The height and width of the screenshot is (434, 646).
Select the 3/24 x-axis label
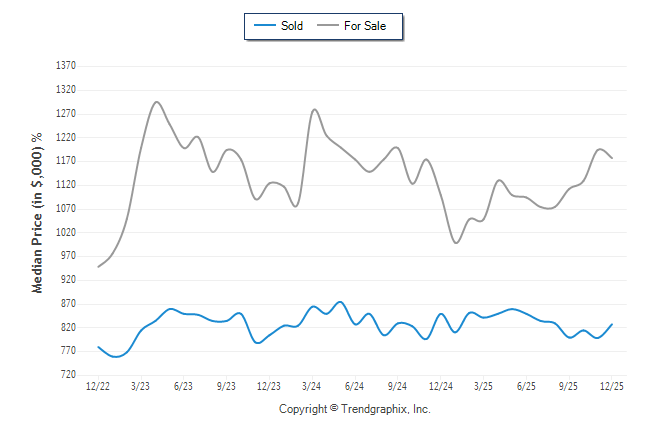click(312, 386)
